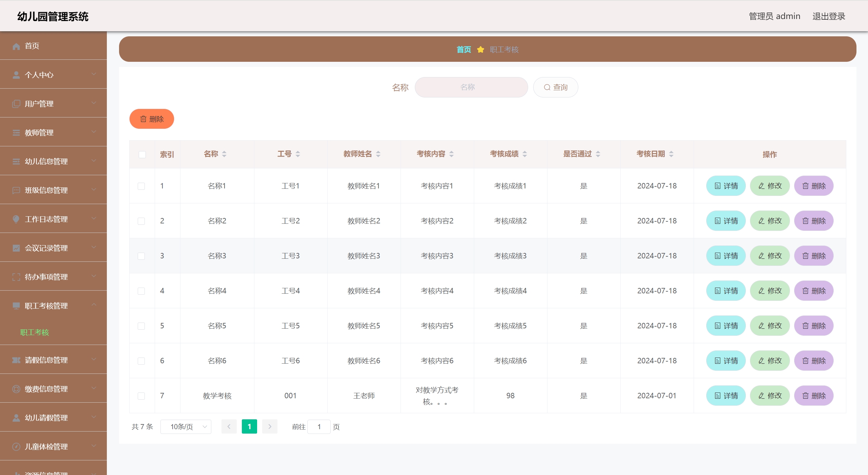868x475 pixels.
Task: Click 修改 button for 王老师 row
Action: 770,396
